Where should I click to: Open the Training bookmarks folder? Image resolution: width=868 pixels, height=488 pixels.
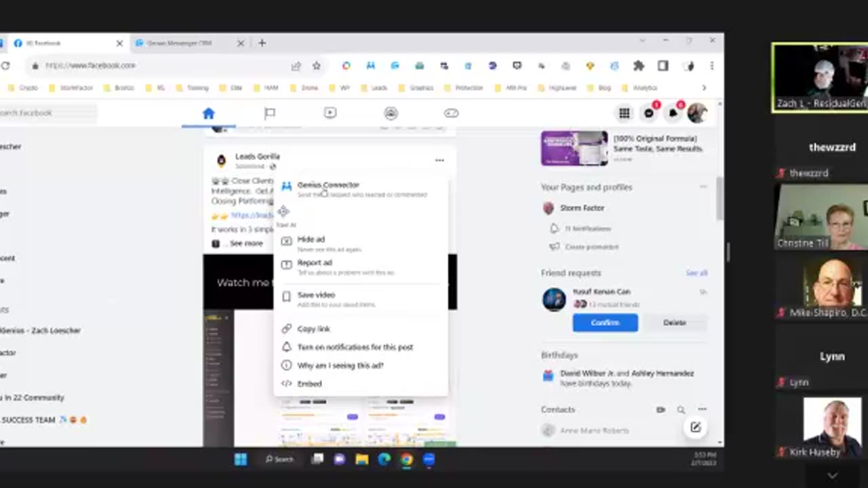192,88
